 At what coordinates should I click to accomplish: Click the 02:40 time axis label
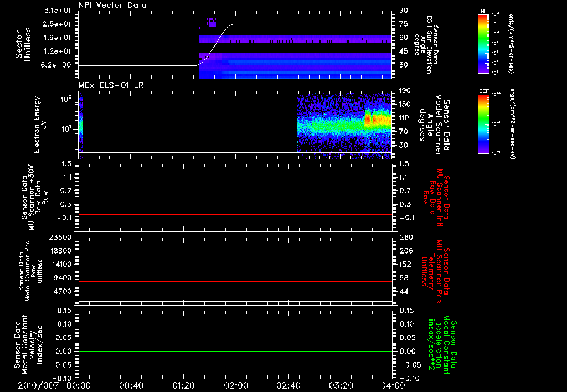(288, 385)
